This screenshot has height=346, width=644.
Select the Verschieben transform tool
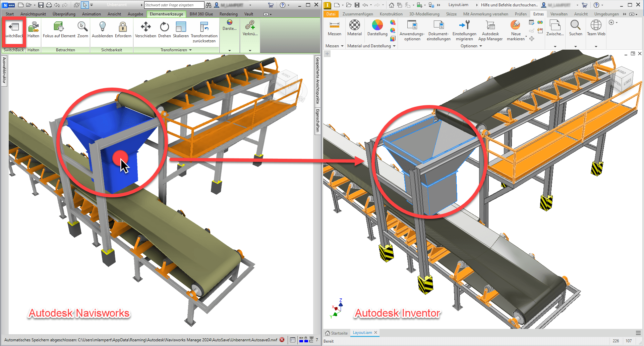pyautogui.click(x=145, y=28)
